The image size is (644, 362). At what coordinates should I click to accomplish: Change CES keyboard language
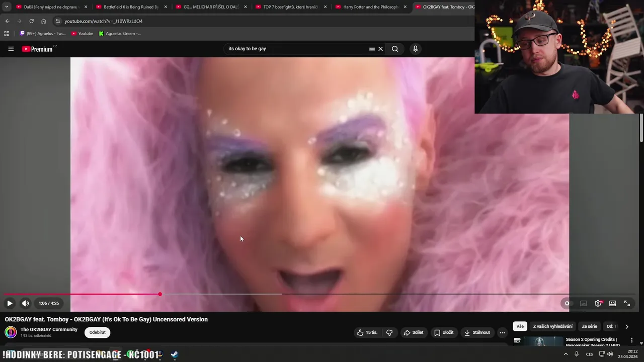click(589, 354)
